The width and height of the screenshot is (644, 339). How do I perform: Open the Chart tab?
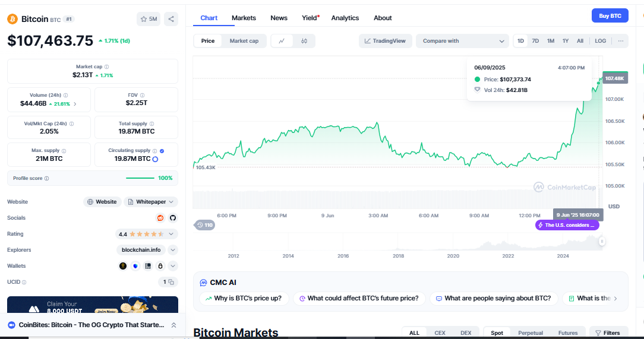209,18
